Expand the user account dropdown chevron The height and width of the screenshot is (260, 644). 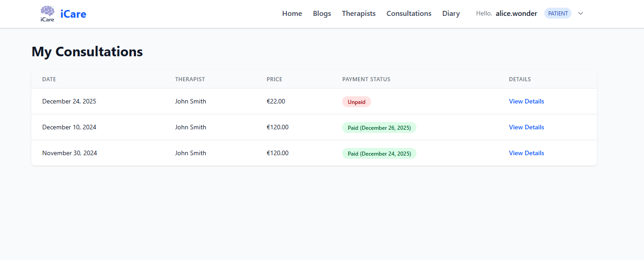pos(581,14)
